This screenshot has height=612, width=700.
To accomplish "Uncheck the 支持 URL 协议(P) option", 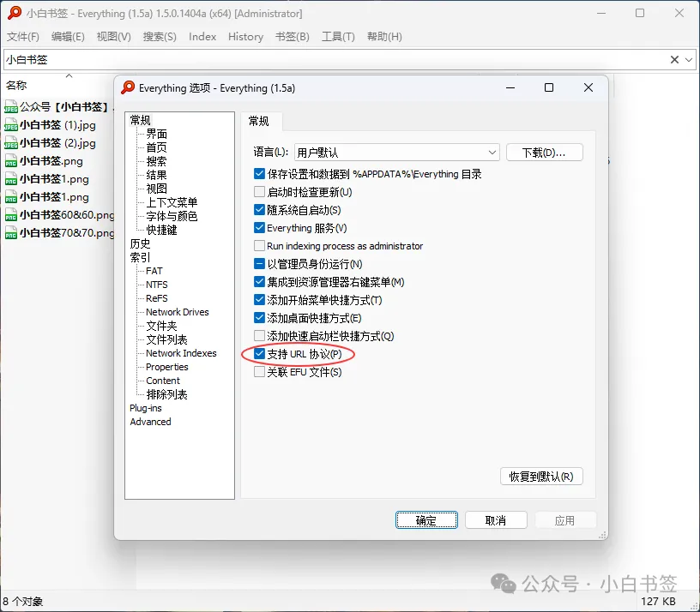I will [x=260, y=354].
